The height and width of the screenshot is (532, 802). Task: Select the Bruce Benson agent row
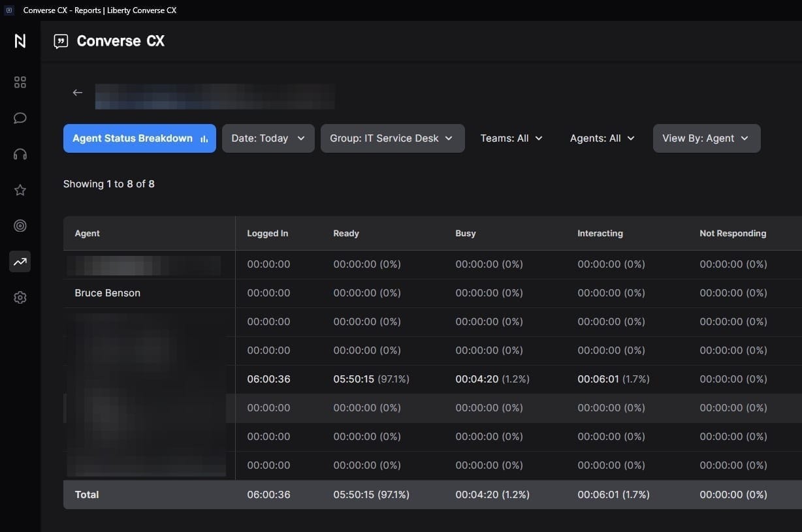click(x=108, y=293)
